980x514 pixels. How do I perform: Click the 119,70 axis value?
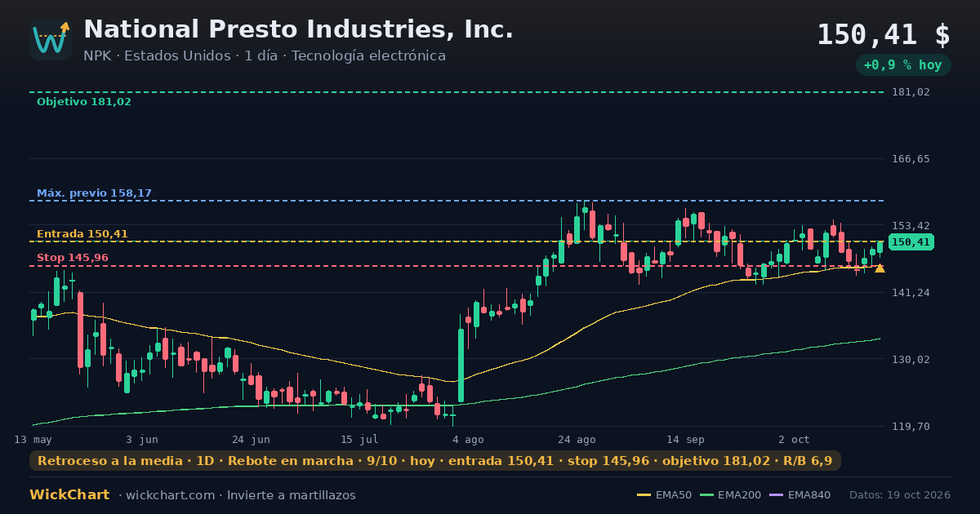point(912,427)
